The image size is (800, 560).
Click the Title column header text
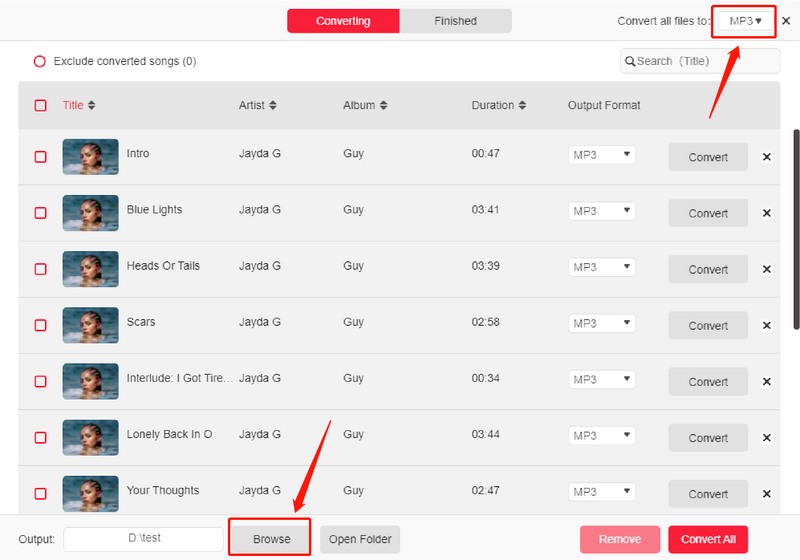[x=73, y=105]
